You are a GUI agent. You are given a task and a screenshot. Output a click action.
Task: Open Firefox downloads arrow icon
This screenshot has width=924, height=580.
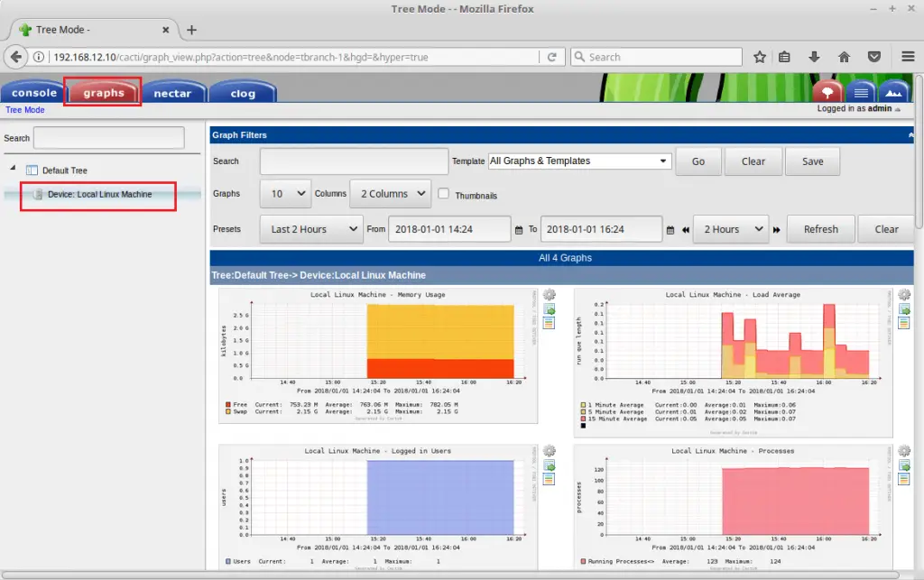(815, 57)
